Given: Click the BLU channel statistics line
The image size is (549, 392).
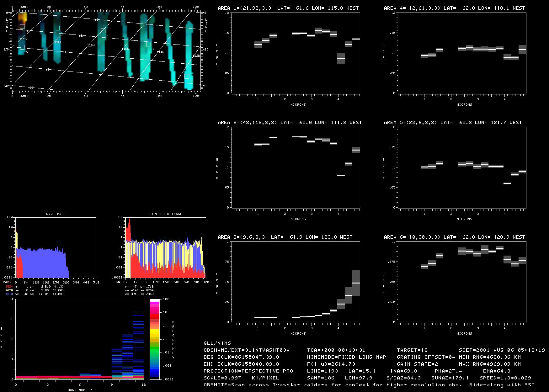Looking at the screenshot, I should pyautogui.click(x=35, y=294).
